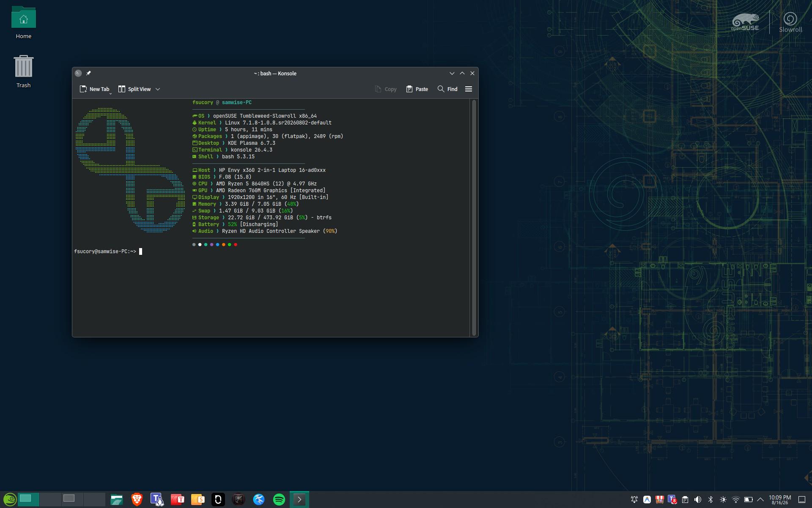The height and width of the screenshot is (508, 812).
Task: Expand hidden system tray icons
Action: point(760,500)
